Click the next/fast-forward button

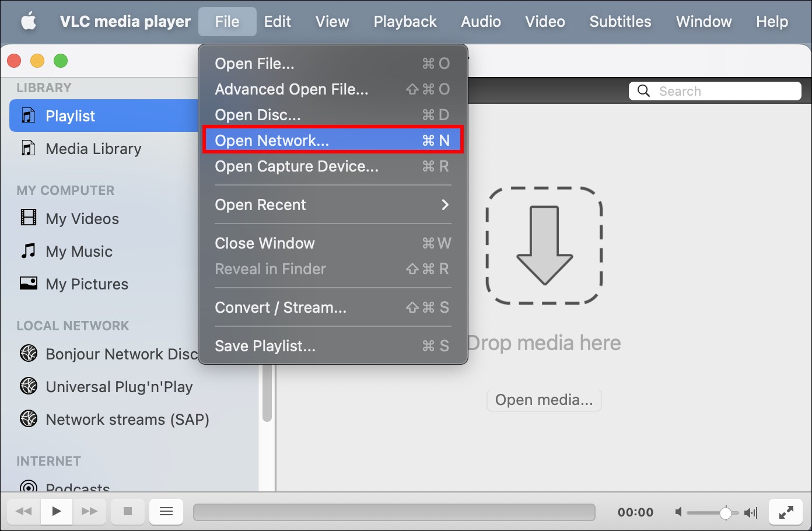coord(89,512)
